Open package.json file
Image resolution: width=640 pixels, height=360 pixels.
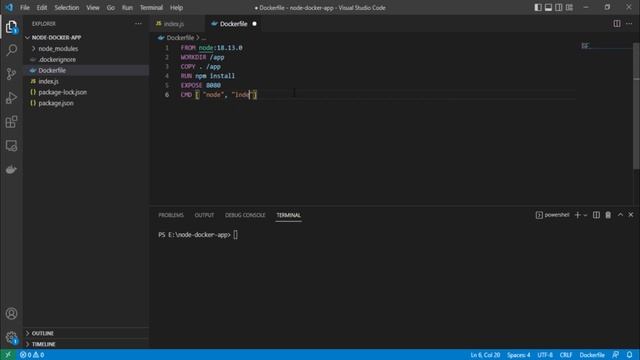[x=56, y=103]
